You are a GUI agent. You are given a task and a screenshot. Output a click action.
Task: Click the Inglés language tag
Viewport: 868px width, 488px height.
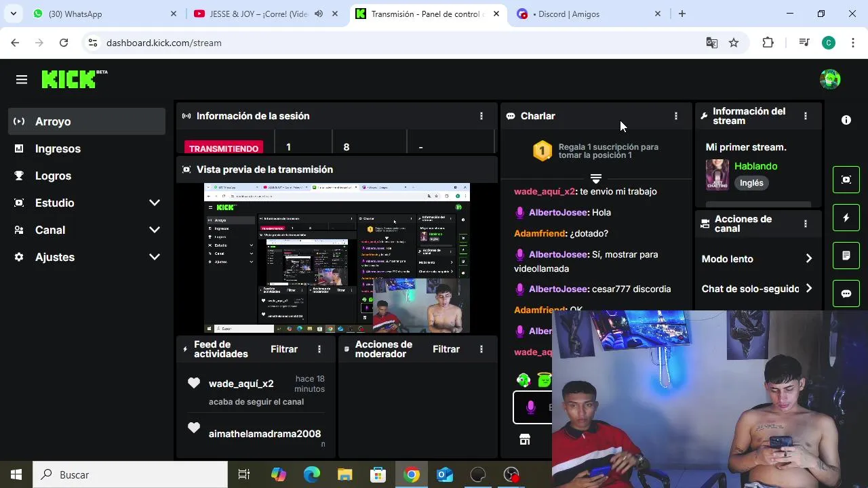751,183
